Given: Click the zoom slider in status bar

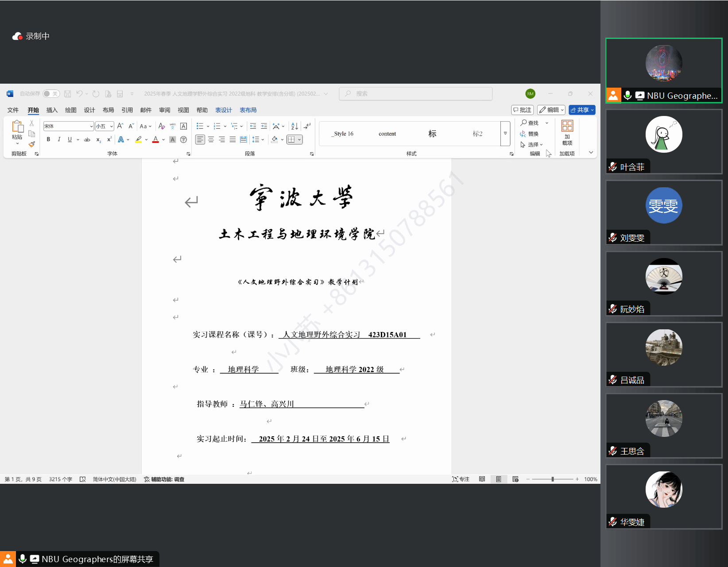Looking at the screenshot, I should coord(553,479).
